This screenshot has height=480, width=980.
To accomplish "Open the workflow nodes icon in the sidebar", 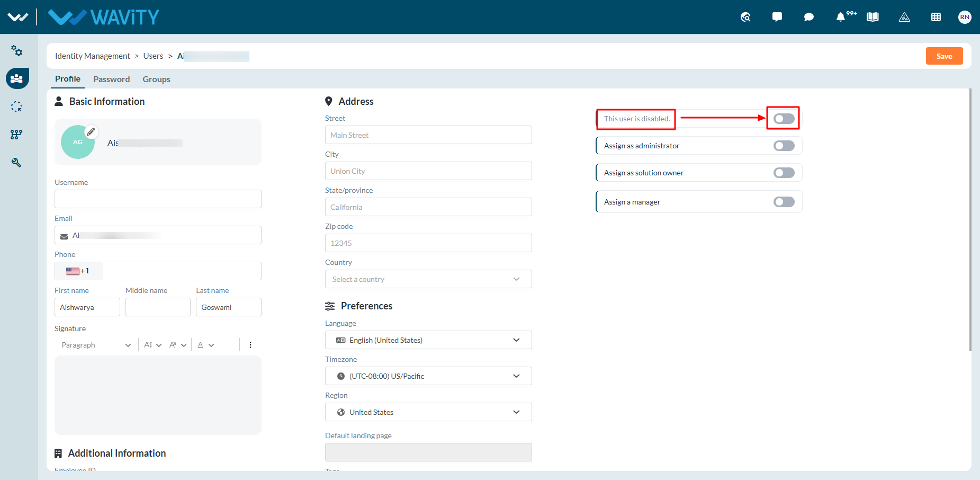I will point(17,135).
